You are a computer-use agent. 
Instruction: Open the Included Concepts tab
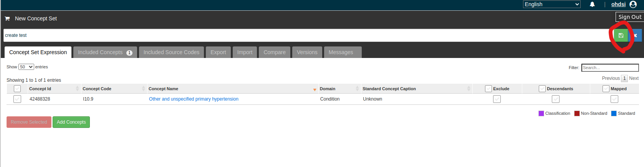pos(105,52)
